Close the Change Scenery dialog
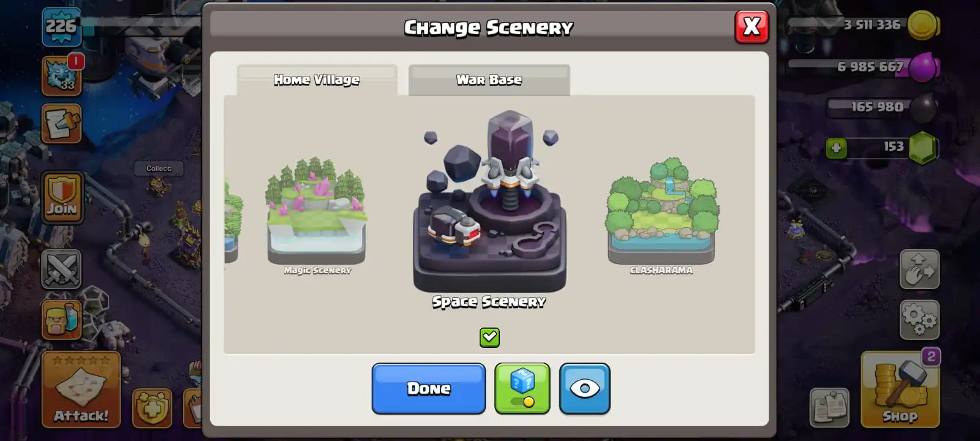The image size is (980, 441). 752,26
